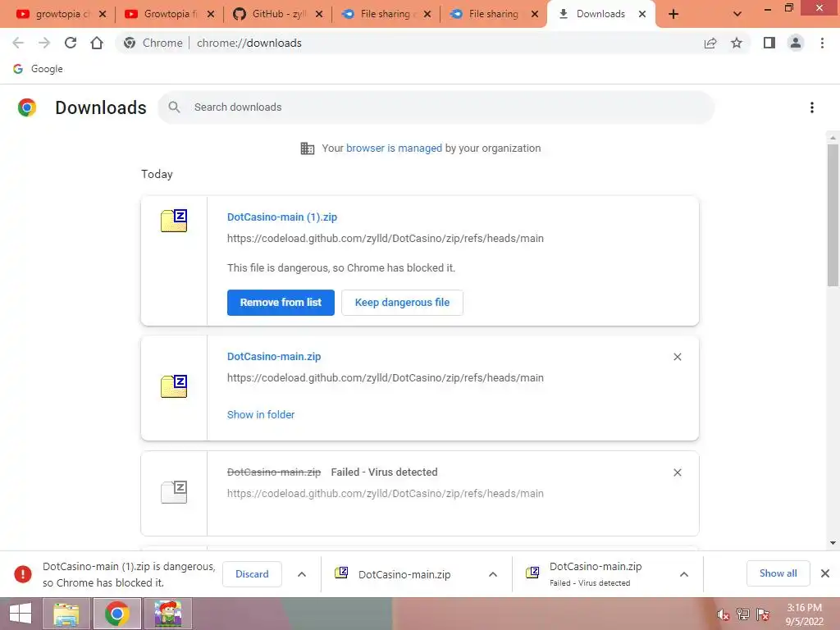Click the Chrome site info chip in address bar
This screenshot has height=630, width=840.
(153, 43)
